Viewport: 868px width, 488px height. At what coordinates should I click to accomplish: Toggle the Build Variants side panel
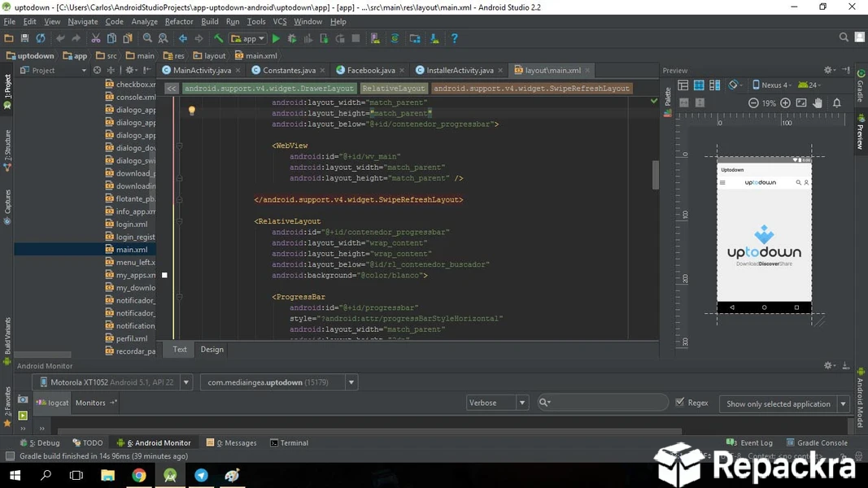(x=7, y=340)
